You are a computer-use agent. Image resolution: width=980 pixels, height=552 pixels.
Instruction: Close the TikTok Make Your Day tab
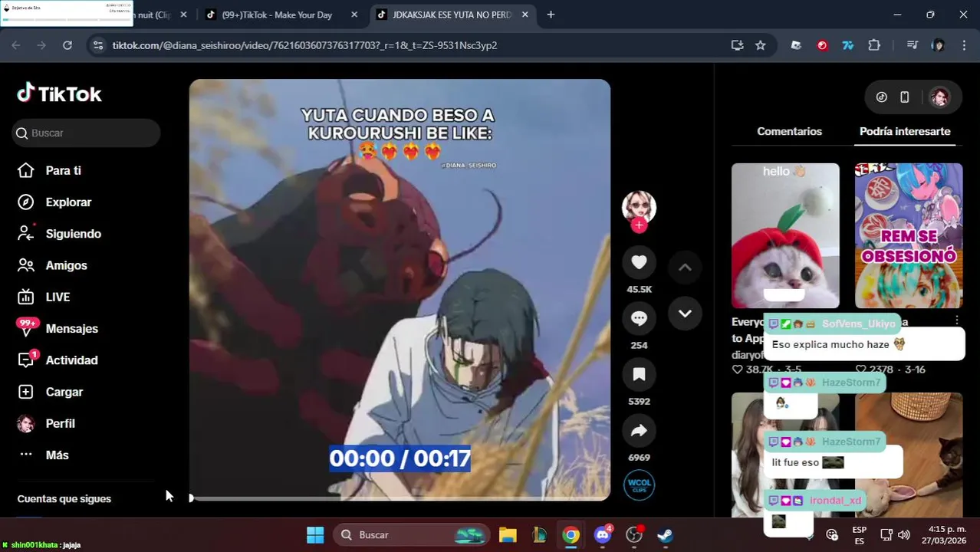354,15
